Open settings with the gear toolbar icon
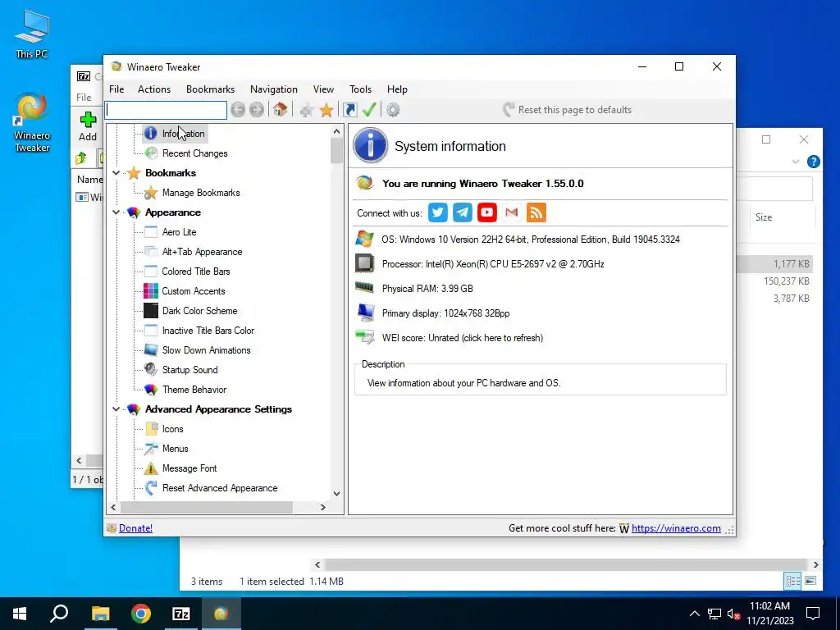This screenshot has width=840, height=630. coord(393,110)
